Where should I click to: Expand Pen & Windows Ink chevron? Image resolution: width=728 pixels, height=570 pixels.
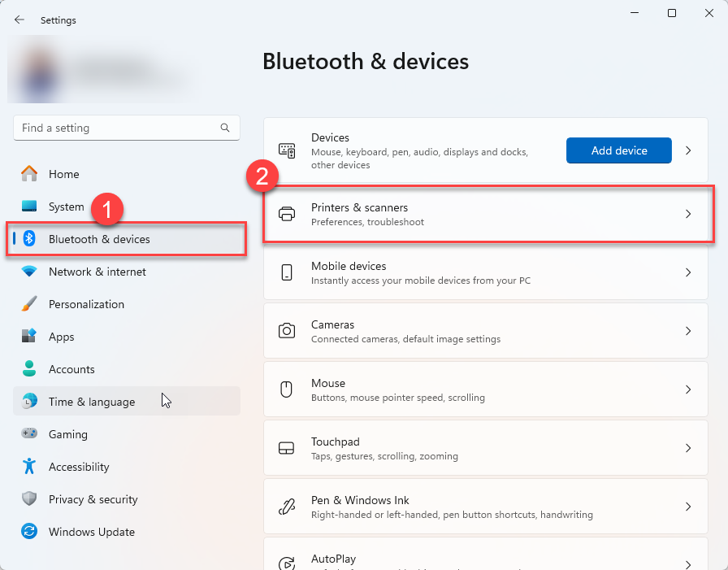[x=687, y=507]
